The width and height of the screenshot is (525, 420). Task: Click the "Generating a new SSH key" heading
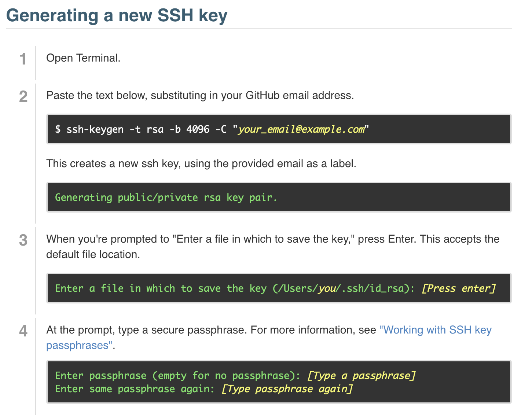117,15
